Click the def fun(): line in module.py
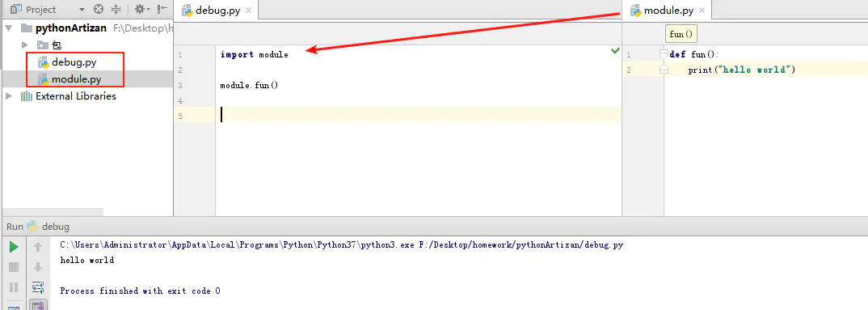This screenshot has height=310, width=868. 693,54
